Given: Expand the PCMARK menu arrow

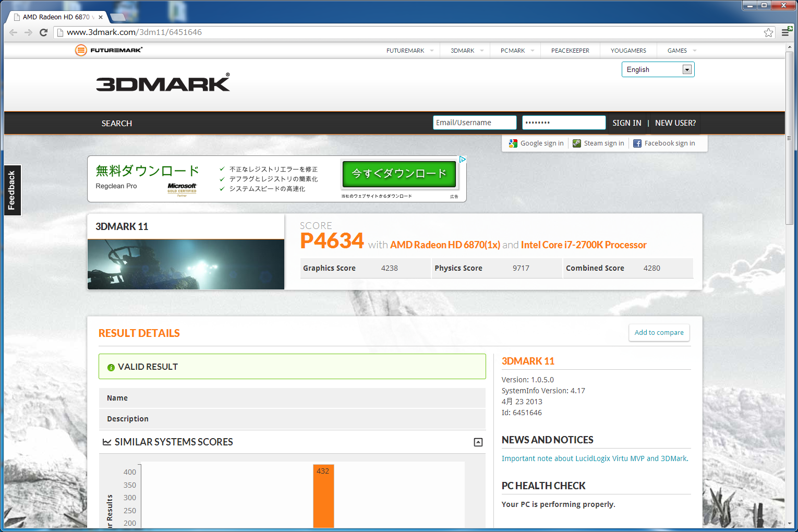Looking at the screenshot, I should coord(532,51).
